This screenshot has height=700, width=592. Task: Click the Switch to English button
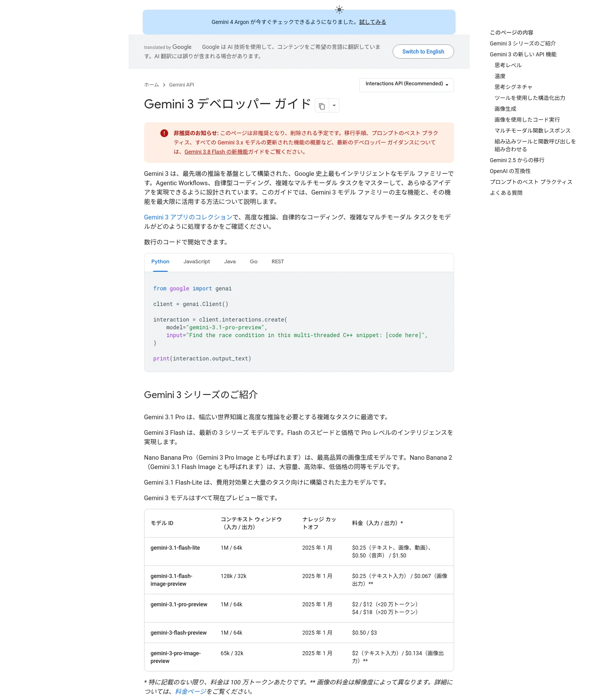pos(423,52)
